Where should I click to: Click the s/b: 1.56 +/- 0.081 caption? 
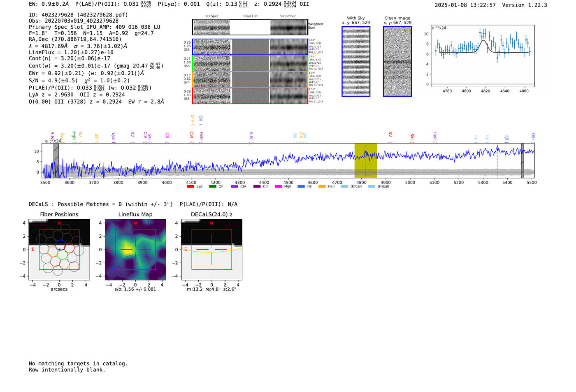point(135,289)
